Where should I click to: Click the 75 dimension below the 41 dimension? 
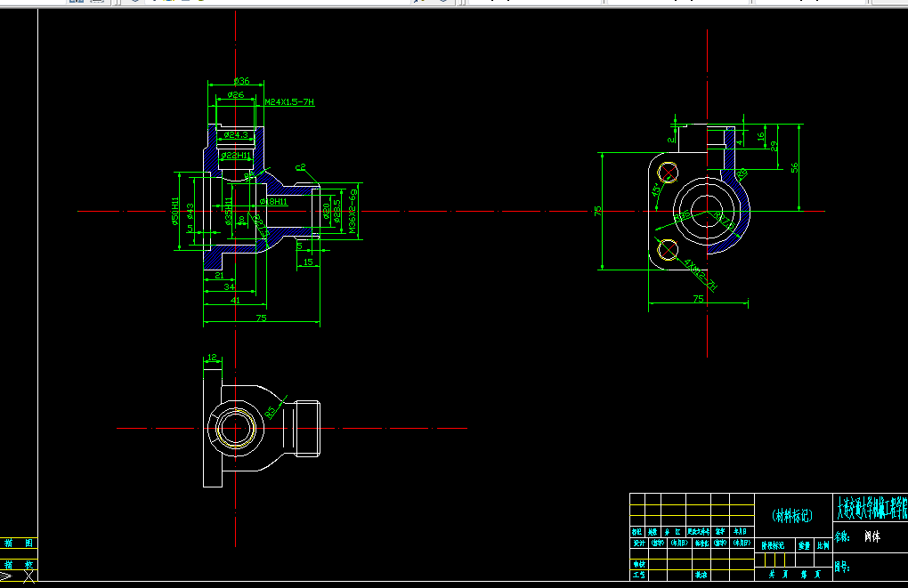(261, 318)
